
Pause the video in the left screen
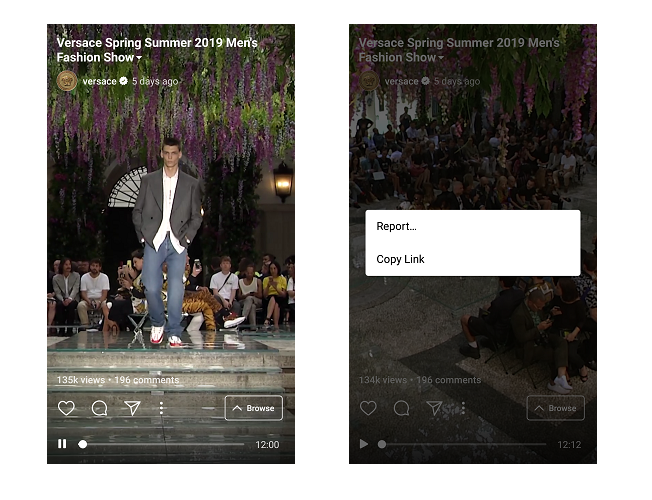(62, 444)
